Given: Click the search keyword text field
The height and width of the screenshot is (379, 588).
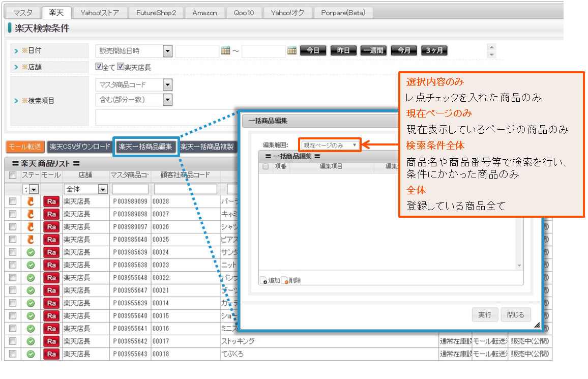Looking at the screenshot, I should click(167, 118).
